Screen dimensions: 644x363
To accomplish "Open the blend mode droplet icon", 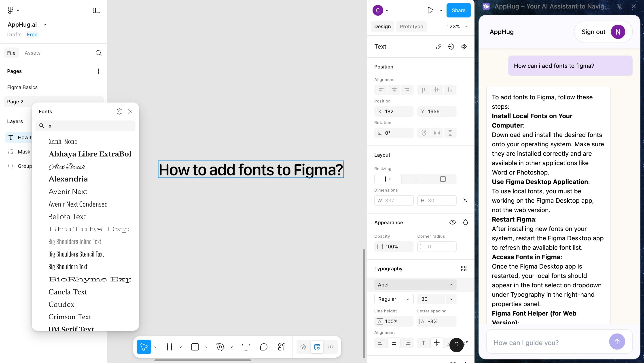I will click(x=465, y=222).
